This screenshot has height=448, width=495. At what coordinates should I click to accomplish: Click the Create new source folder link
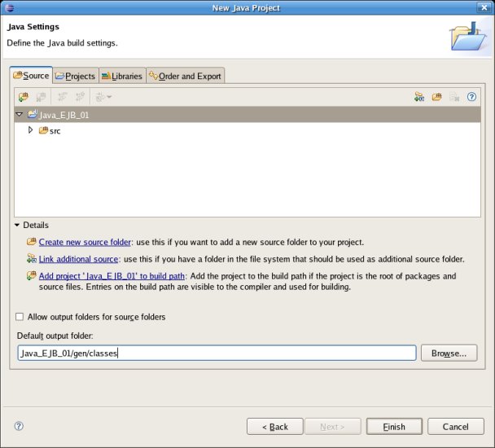tap(85, 242)
